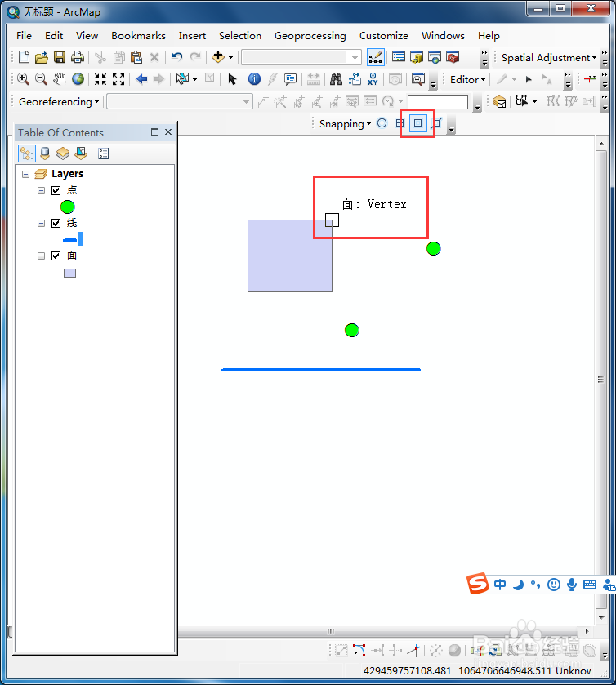Click the List By Selection icon
The image size is (616, 685).
click(x=81, y=153)
